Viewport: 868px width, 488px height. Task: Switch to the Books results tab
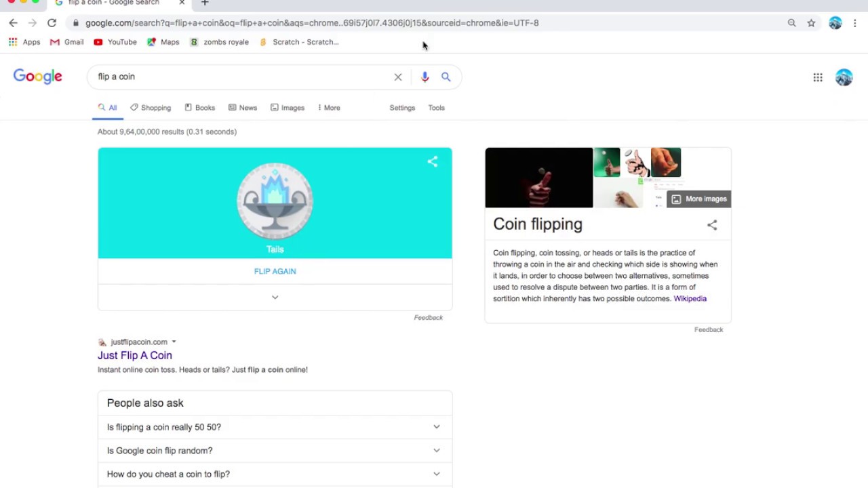[199, 108]
